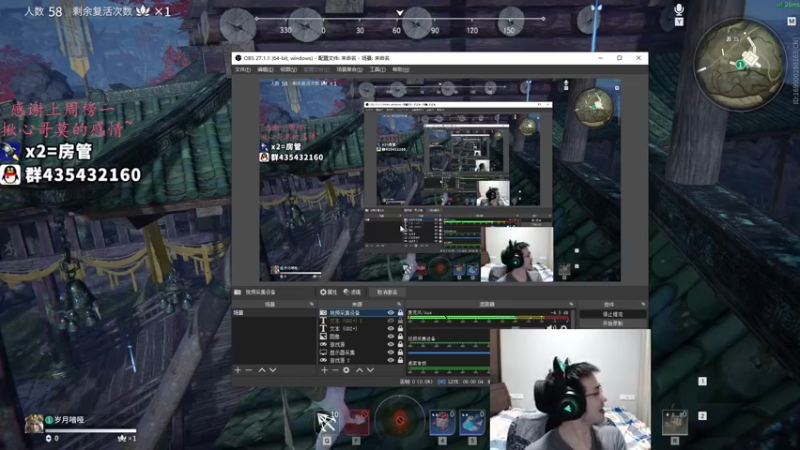This screenshot has height=450, width=800.
Task: Select the 场景 entry in the scenes list
Action: pyautogui.click(x=273, y=312)
